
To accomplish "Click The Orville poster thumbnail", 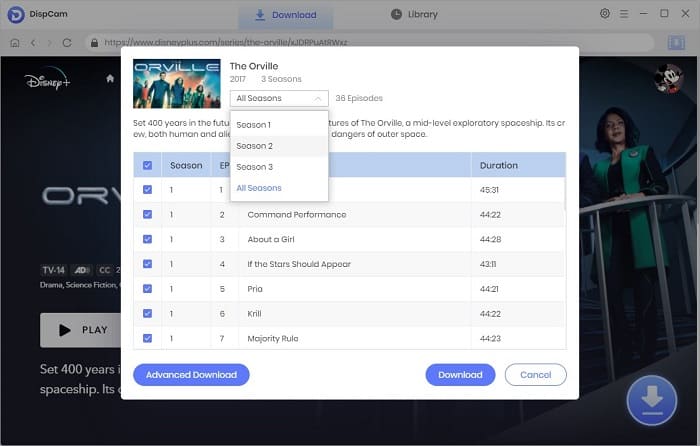I will [177, 83].
